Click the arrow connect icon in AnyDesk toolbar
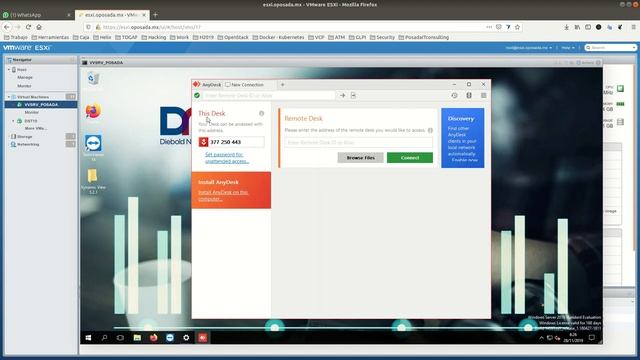 click(x=342, y=95)
